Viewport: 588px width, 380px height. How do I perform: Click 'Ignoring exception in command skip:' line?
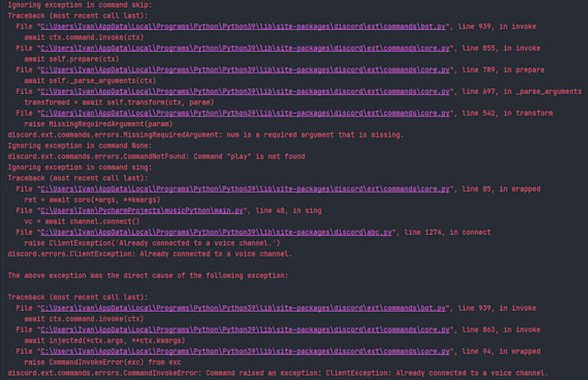click(x=80, y=5)
